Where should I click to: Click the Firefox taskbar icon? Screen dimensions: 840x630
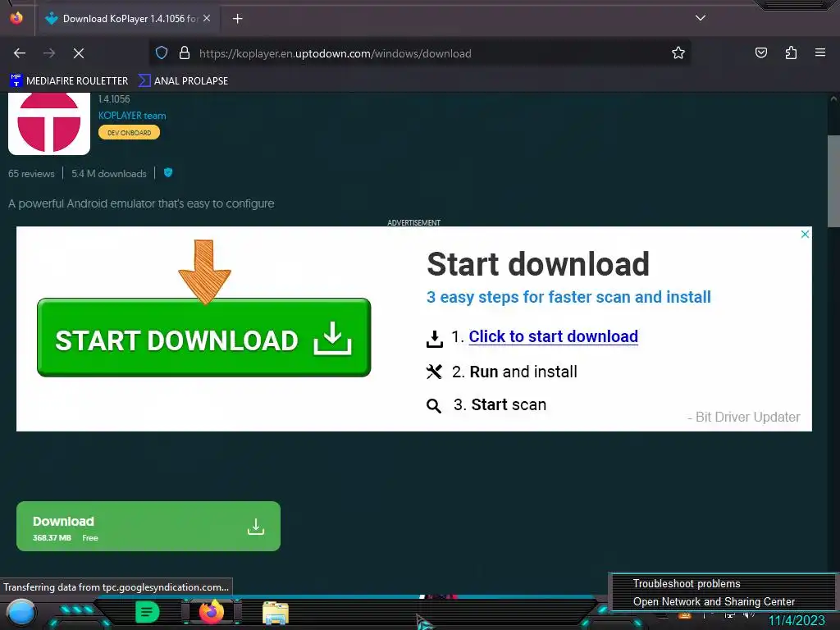tap(211, 611)
